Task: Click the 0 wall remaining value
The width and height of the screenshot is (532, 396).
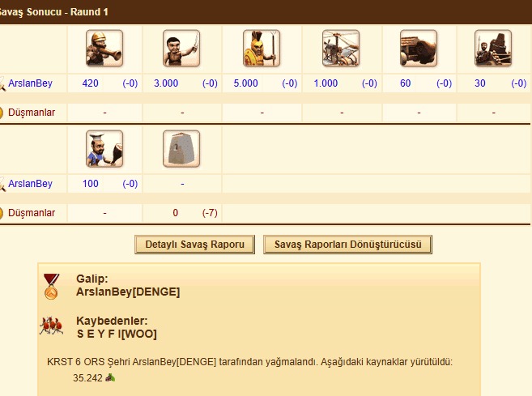Action: coord(176,213)
